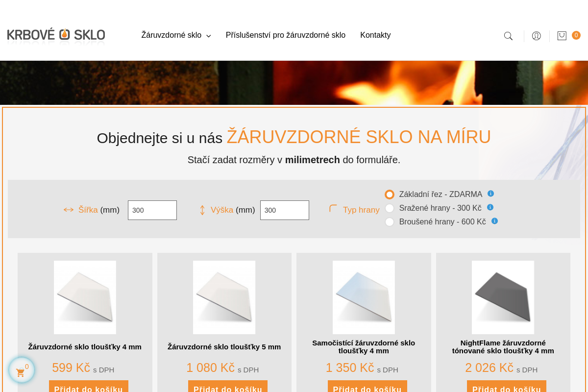The image size is (588, 392).
Task: Select Základní řez - ZDARMA radio option
Action: (x=390, y=195)
